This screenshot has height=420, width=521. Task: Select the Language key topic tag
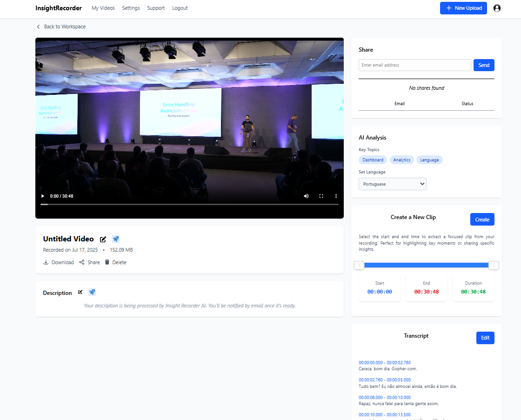pos(429,160)
